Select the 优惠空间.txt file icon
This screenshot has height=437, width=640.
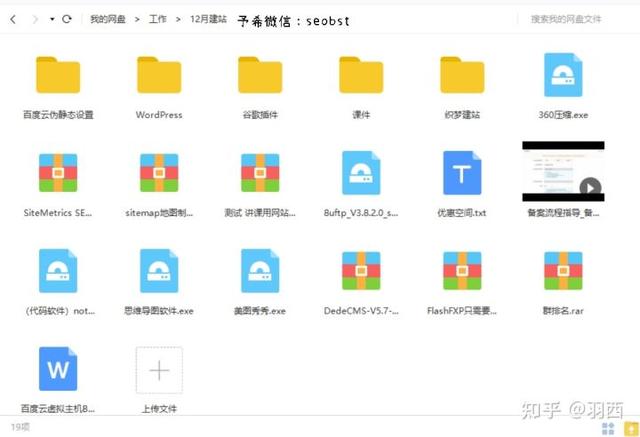tap(462, 173)
